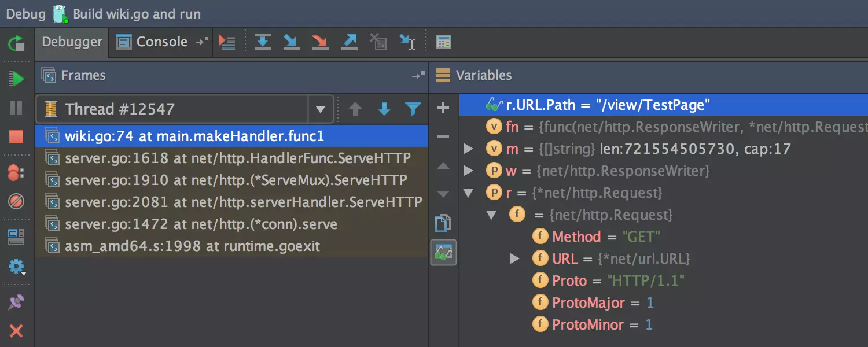Click the Rerun debug session icon
868x347 pixels.
pyautogui.click(x=16, y=43)
